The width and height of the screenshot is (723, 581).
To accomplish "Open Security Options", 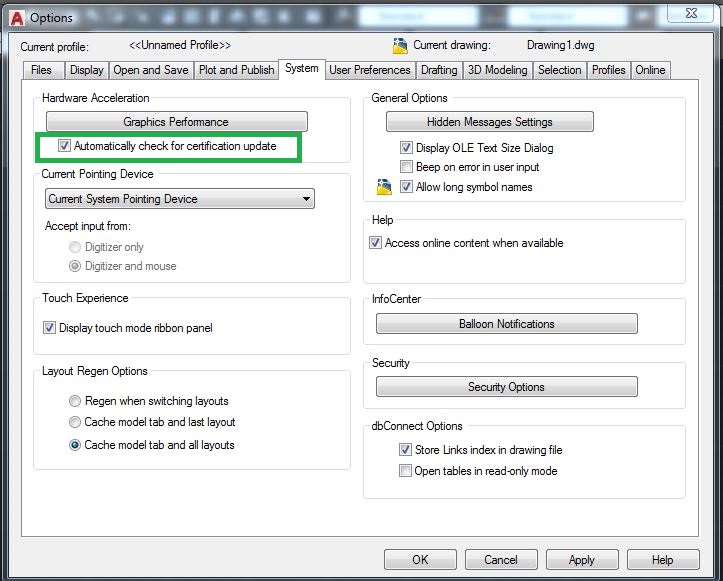I will [507, 386].
